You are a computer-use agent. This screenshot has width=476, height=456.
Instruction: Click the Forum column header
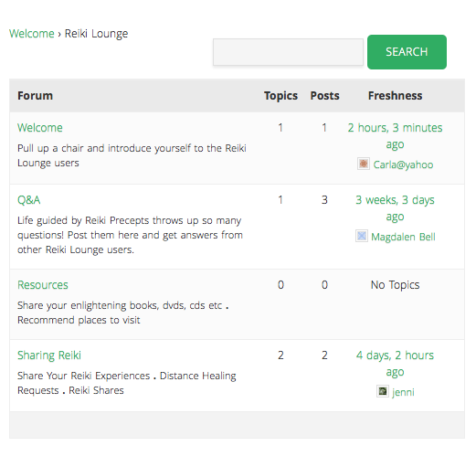(x=35, y=96)
